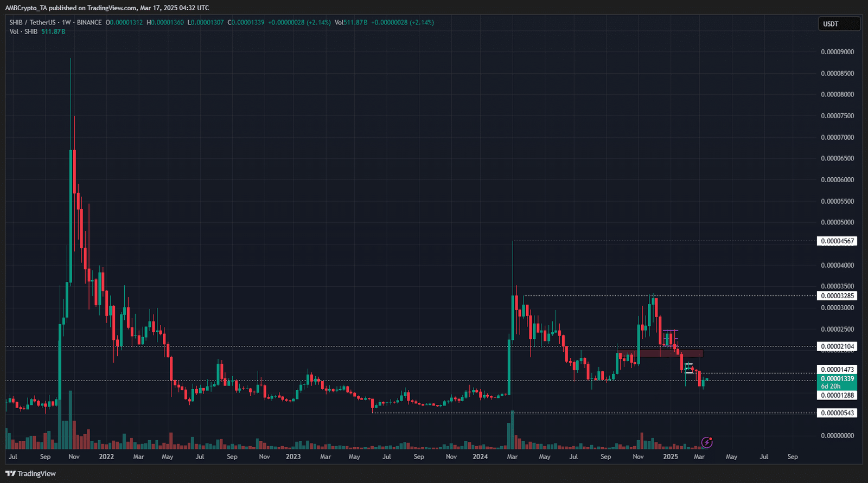Viewport: 868px width, 483px height.
Task: Click the 2024 label on time axis
Action: pyautogui.click(x=480, y=456)
